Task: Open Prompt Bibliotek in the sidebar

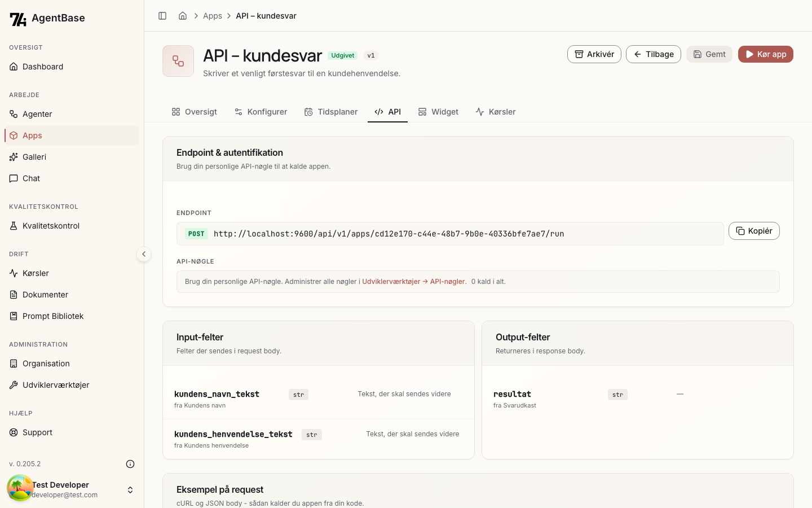Action: coord(72,316)
